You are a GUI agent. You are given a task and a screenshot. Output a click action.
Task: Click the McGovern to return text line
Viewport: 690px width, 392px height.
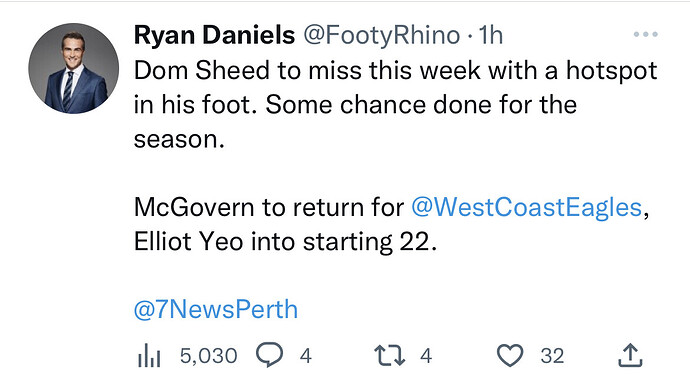(x=391, y=207)
